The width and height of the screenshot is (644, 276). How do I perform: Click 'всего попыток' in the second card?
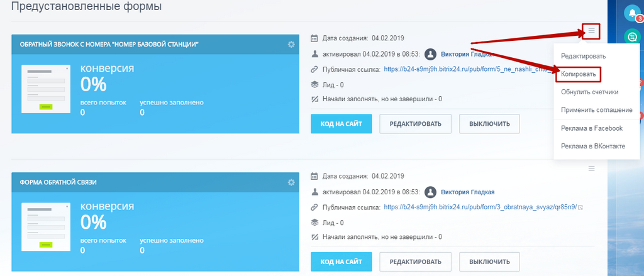(x=103, y=240)
